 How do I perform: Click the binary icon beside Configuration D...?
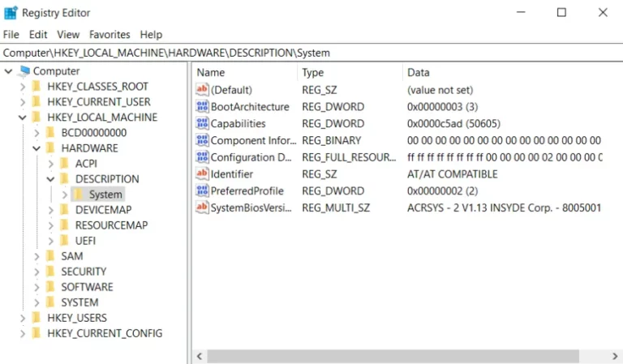202,157
